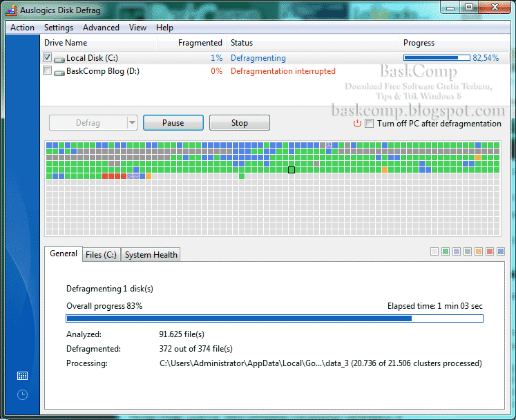Select the black-outlined cluster in the map

click(x=292, y=170)
